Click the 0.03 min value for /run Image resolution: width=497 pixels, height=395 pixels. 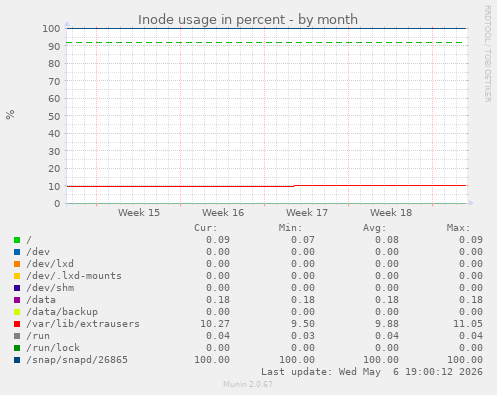[x=303, y=336]
